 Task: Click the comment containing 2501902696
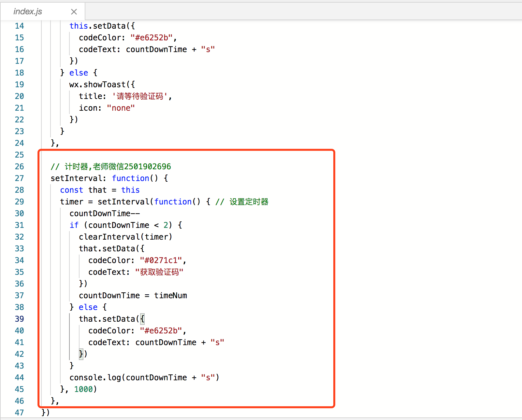click(x=111, y=167)
